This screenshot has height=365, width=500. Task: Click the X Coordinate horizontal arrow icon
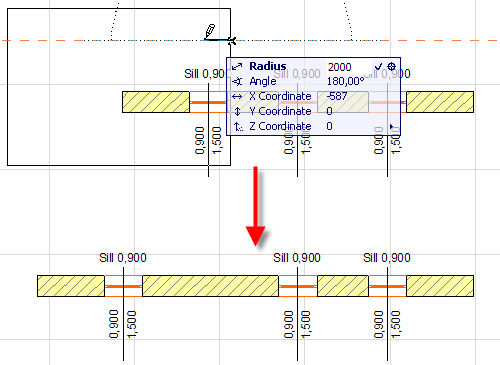(237, 97)
